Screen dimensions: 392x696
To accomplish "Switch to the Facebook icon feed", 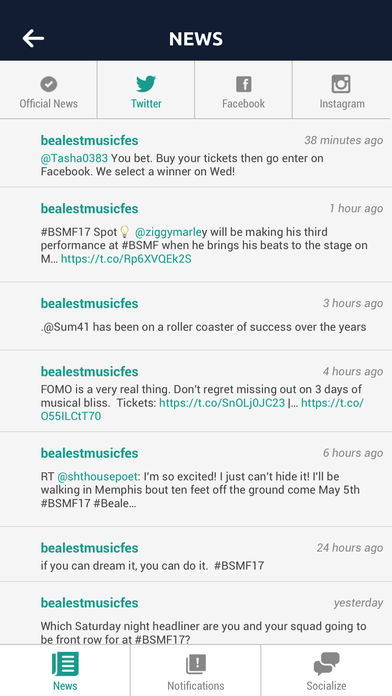I will [243, 84].
